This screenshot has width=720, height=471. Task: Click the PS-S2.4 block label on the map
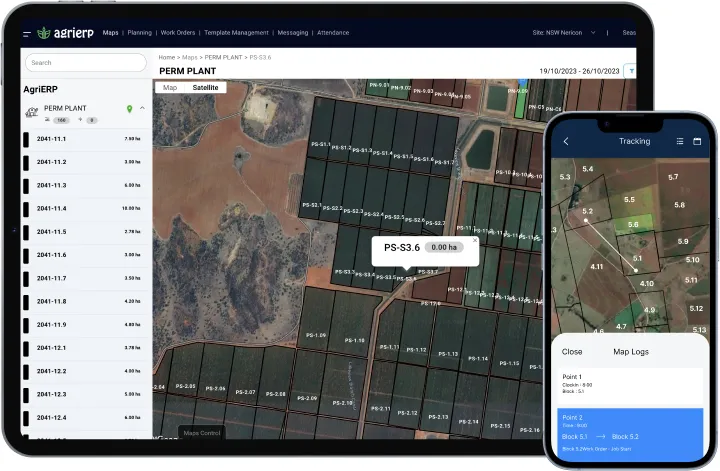(x=373, y=214)
